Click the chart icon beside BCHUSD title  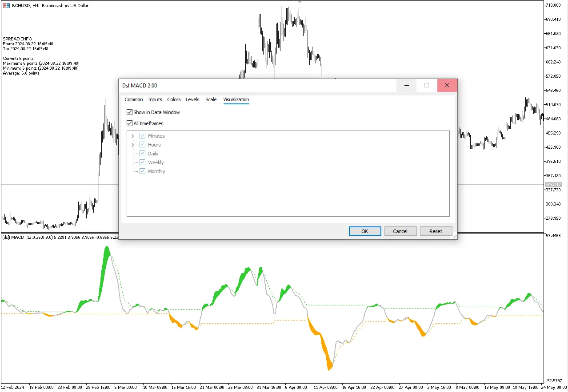[6, 5]
